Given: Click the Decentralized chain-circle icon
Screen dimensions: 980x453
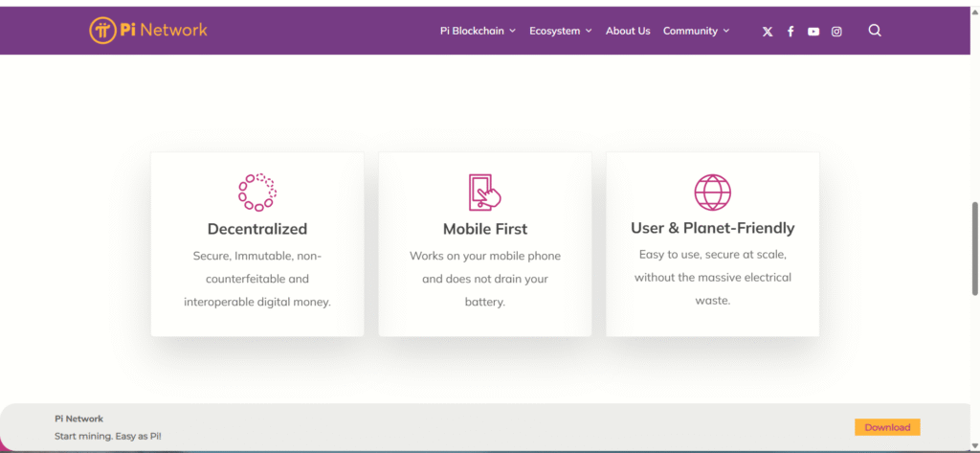Looking at the screenshot, I should tap(256, 192).
